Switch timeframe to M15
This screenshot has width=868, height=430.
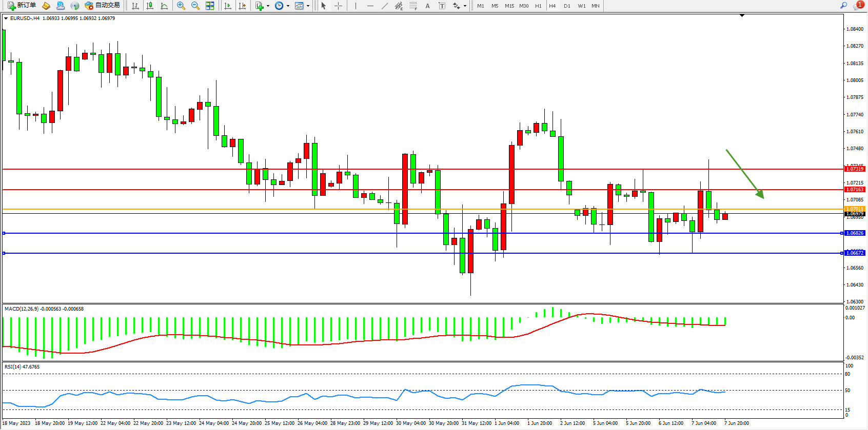[x=509, y=6]
